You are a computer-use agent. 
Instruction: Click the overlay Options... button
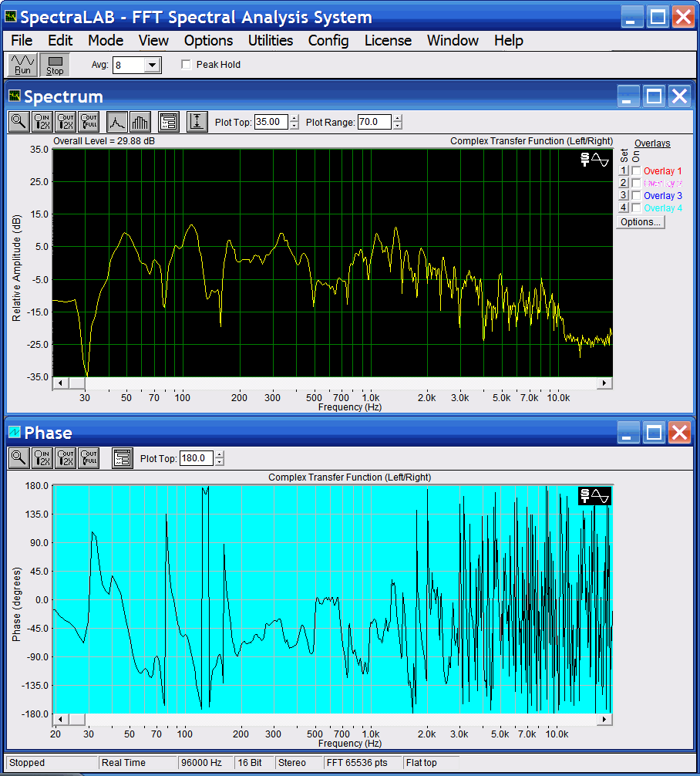click(x=641, y=222)
